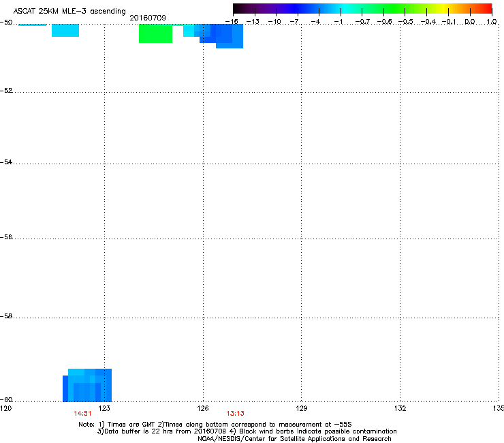Click the latitude label -52
This screenshot has height=443, width=504.
click(6, 91)
